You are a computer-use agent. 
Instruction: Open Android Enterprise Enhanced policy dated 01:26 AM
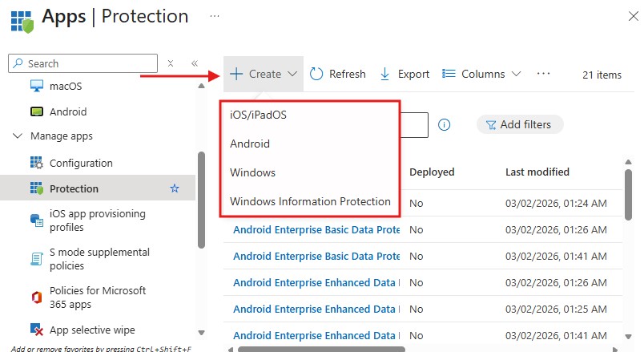point(316,282)
